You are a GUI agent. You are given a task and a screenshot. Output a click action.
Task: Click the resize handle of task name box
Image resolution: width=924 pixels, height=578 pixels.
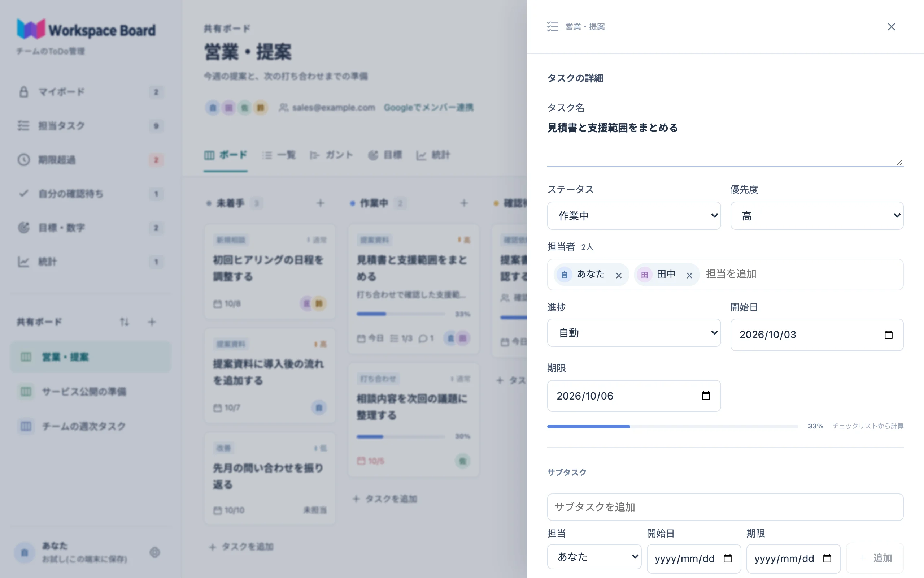[899, 162]
